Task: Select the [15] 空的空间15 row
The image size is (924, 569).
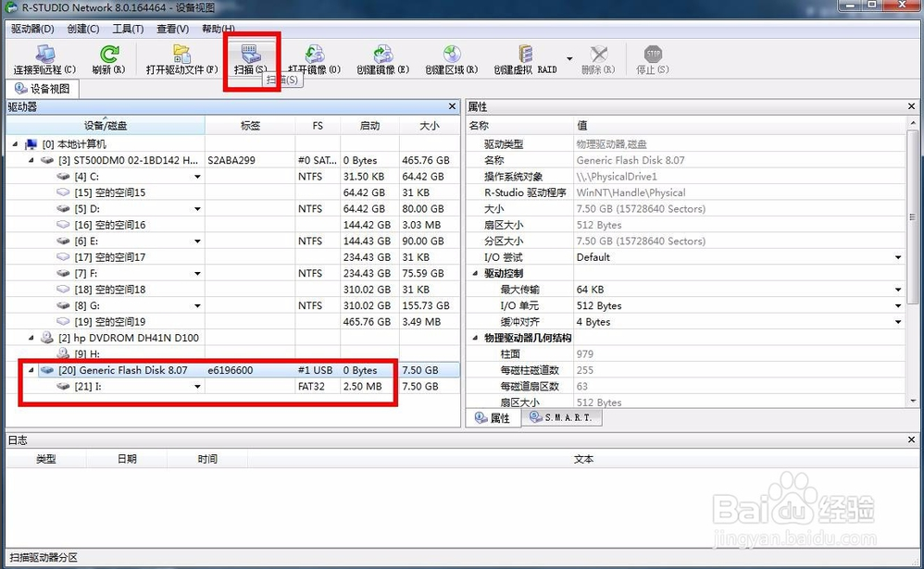Action: coord(232,192)
